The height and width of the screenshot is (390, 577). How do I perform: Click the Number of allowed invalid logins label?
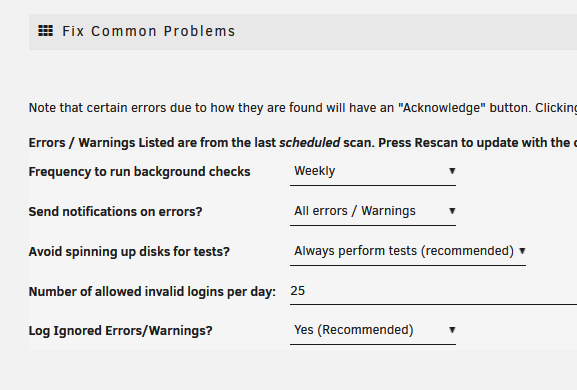pos(152,292)
